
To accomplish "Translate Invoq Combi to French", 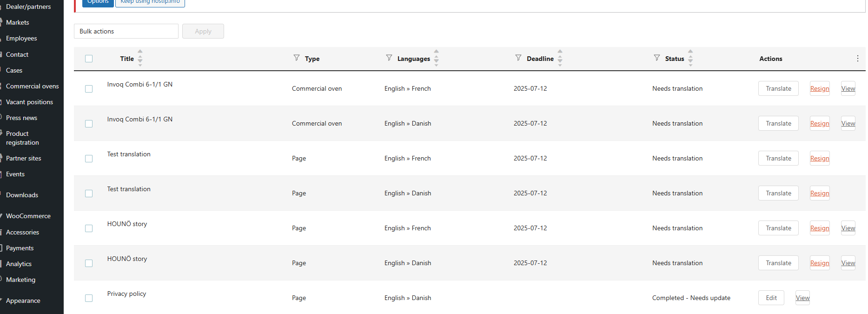I will (x=778, y=88).
